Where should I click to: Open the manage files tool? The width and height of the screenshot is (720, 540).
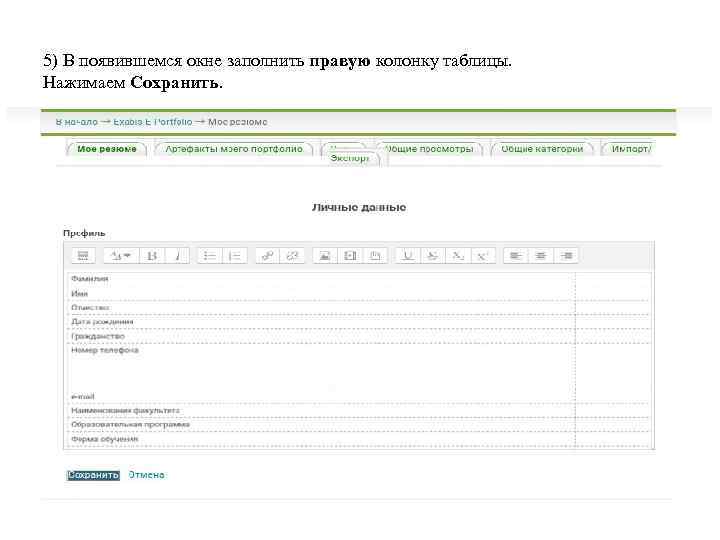click(x=375, y=256)
